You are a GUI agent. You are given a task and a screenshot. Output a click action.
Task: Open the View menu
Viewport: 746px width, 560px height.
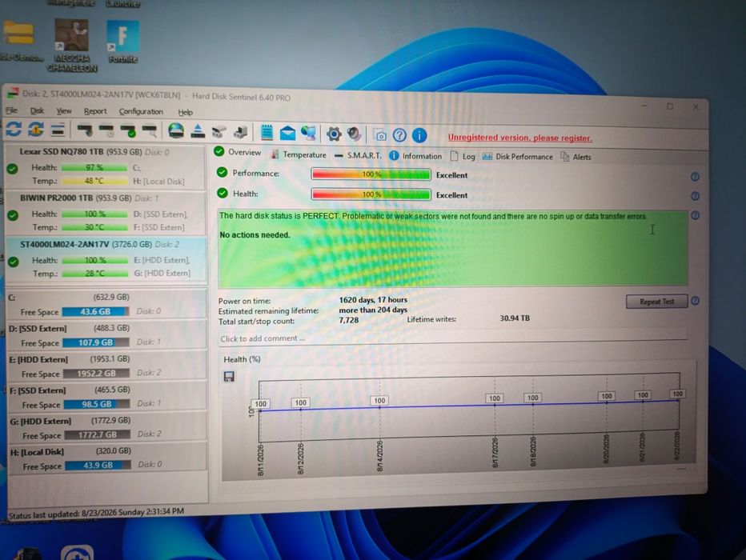pos(64,111)
